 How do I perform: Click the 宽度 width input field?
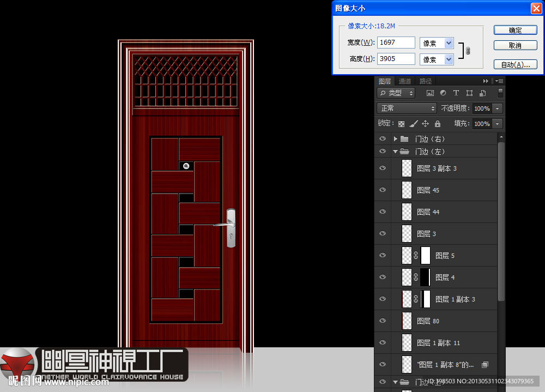396,43
